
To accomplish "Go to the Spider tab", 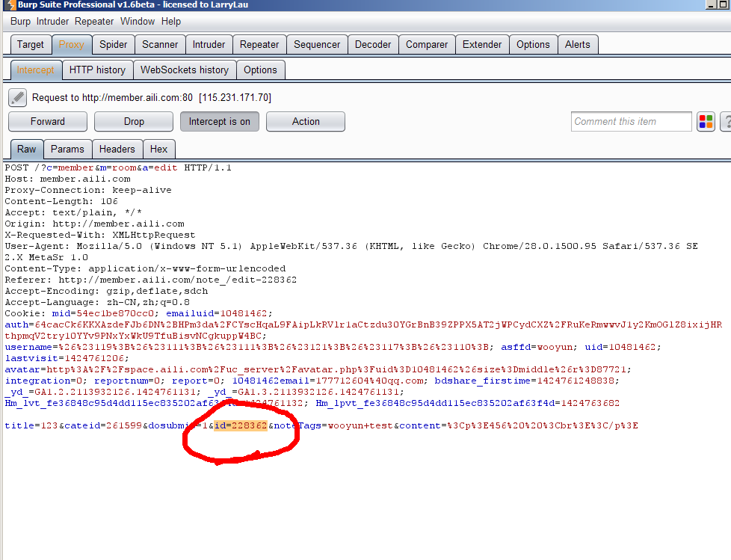I will [x=114, y=44].
